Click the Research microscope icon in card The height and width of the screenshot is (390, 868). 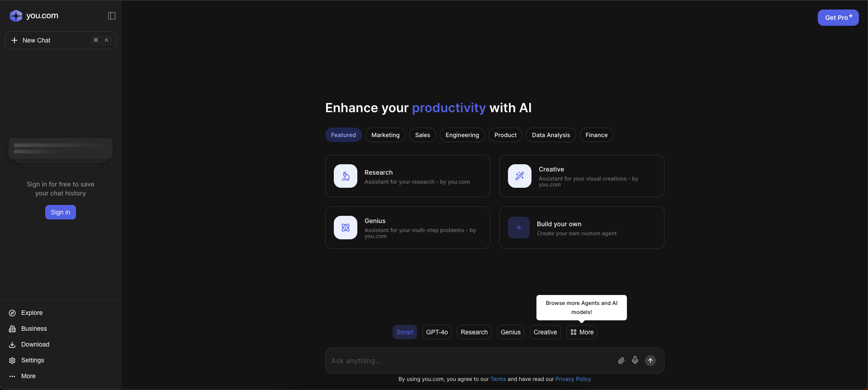(x=346, y=176)
